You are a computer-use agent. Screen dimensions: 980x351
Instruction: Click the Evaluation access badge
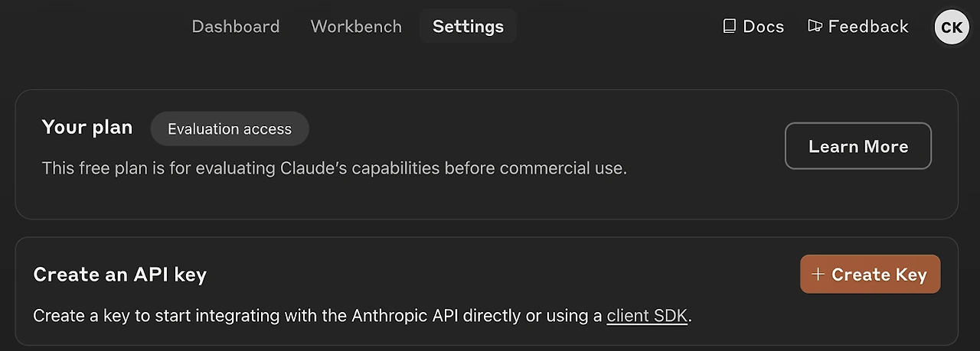click(x=230, y=129)
